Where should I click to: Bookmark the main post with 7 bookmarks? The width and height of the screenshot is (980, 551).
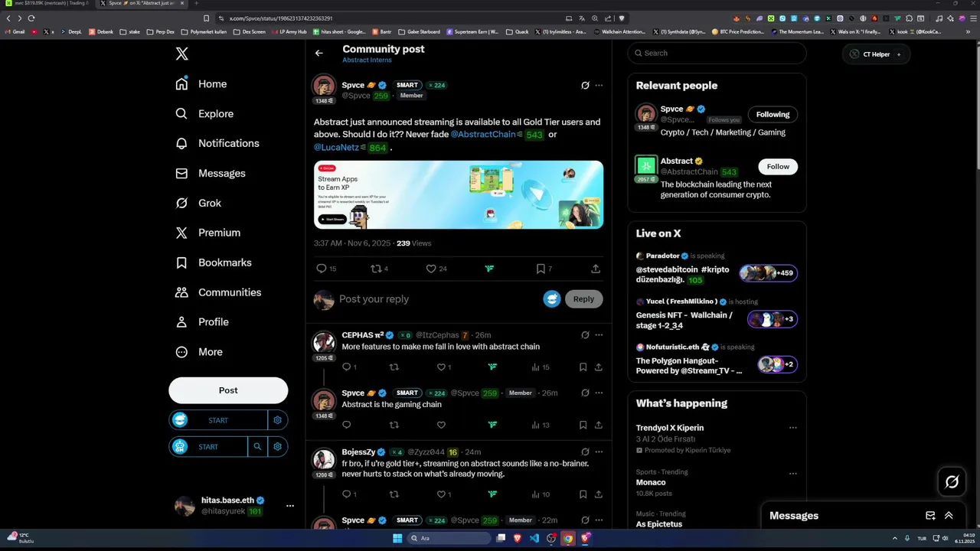pos(544,269)
